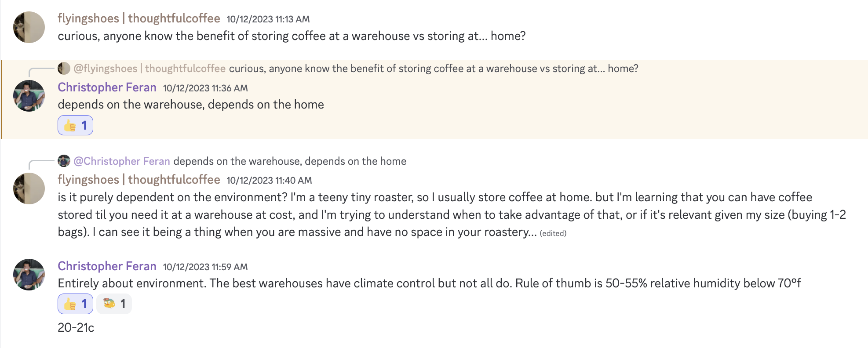The width and height of the screenshot is (868, 348).
Task: Open Christopher Feran's profile from his purple username
Action: click(107, 87)
